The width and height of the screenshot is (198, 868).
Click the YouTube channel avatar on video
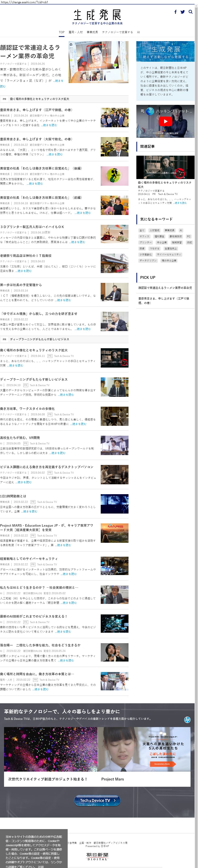[x=150, y=111]
